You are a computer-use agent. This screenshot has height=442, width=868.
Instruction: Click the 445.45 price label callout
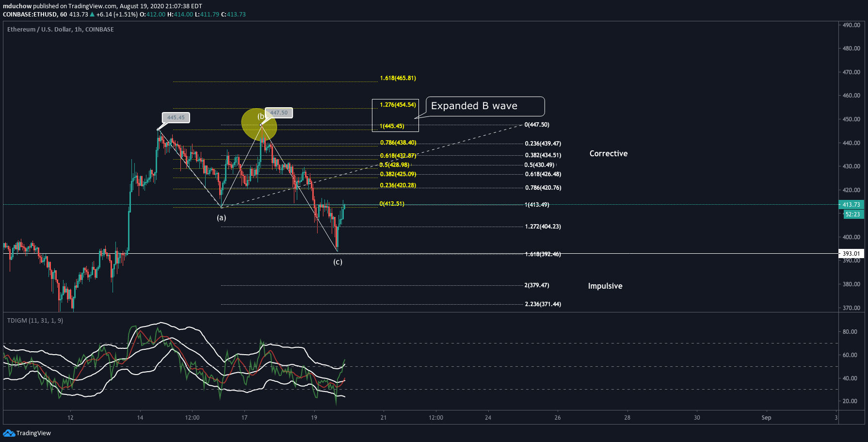point(176,117)
